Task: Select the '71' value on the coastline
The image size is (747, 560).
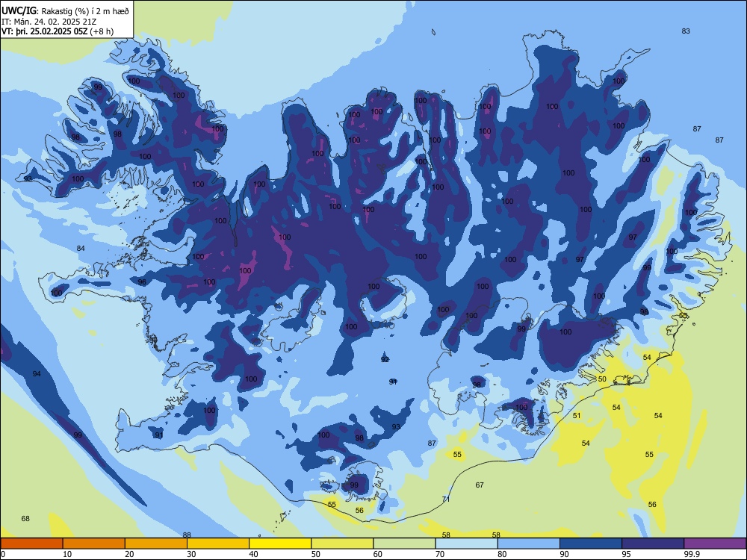Action: [446, 499]
